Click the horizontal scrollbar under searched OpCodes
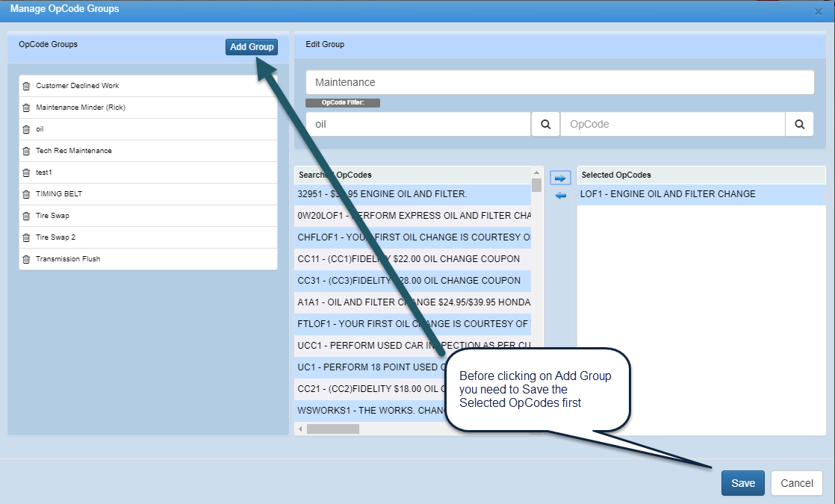The image size is (835, 504). 333,429
